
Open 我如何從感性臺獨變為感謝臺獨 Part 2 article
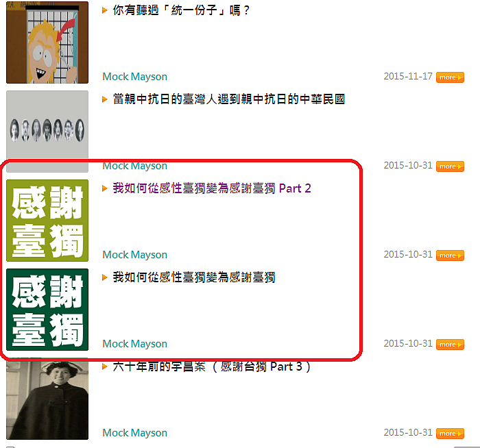click(212, 188)
